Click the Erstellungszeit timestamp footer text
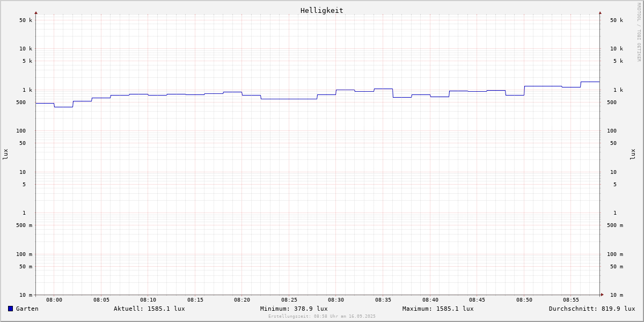644x322 pixels. click(x=322, y=316)
